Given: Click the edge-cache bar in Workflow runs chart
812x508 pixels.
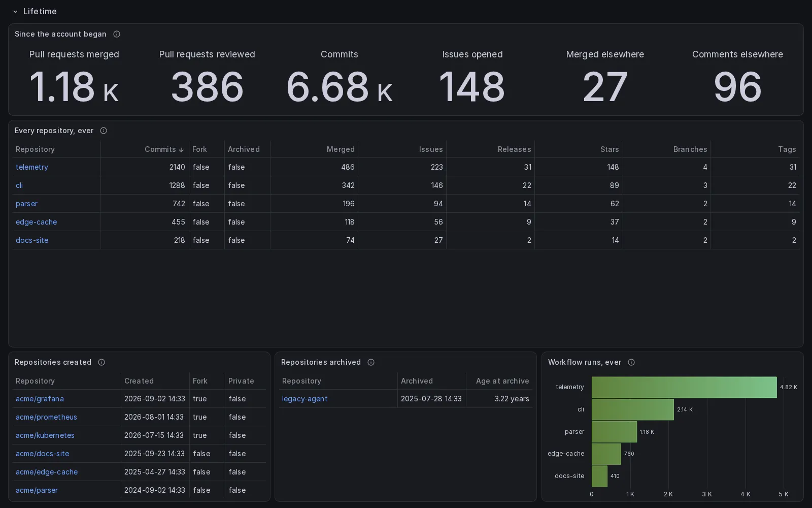Looking at the screenshot, I should pos(606,454).
